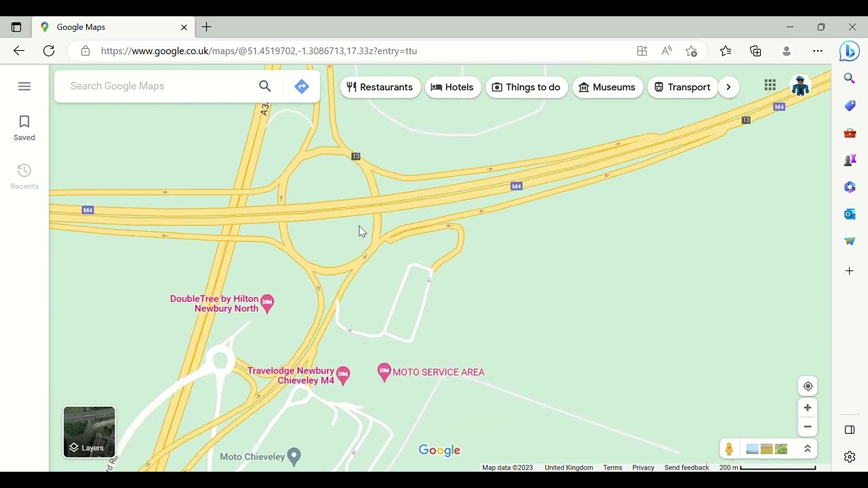
Task: Filter map by Hotels
Action: 453,87
